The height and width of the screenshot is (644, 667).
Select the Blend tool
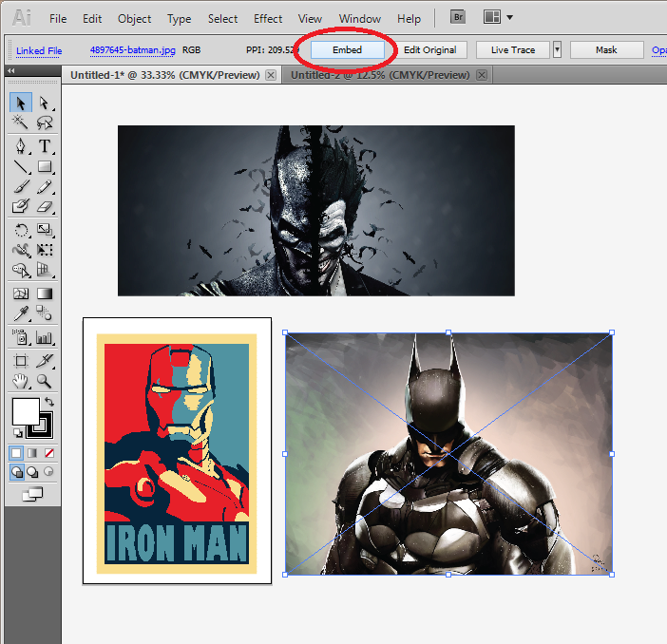pyautogui.click(x=45, y=313)
